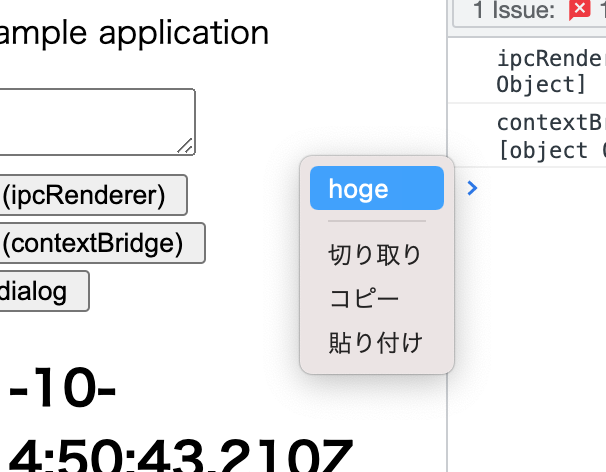The width and height of the screenshot is (606, 472).
Task: Click the (contextBridge) button
Action: coord(102,243)
